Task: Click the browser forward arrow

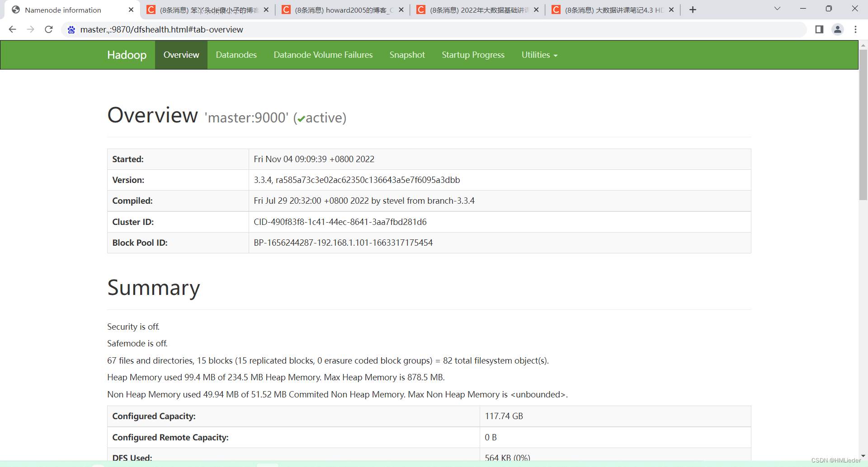Action: (x=30, y=29)
